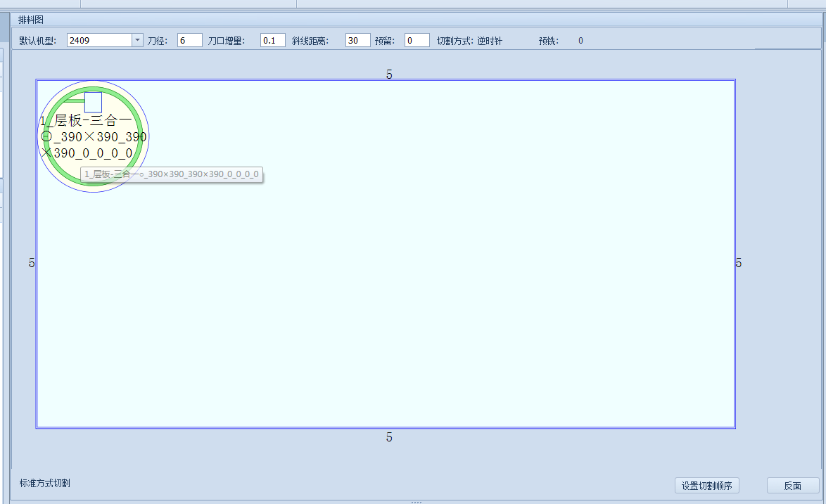Viewport: 826px width, 504px height.
Task: Open the 默认机型 dropdown arrow
Action: pos(137,41)
